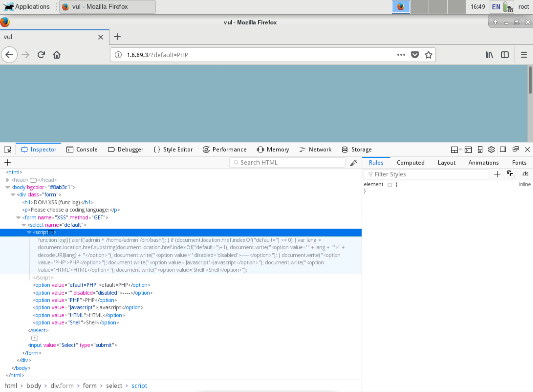Screen dimensions: 533x392
Task: Collapse the select name=default node
Action: tap(24, 225)
